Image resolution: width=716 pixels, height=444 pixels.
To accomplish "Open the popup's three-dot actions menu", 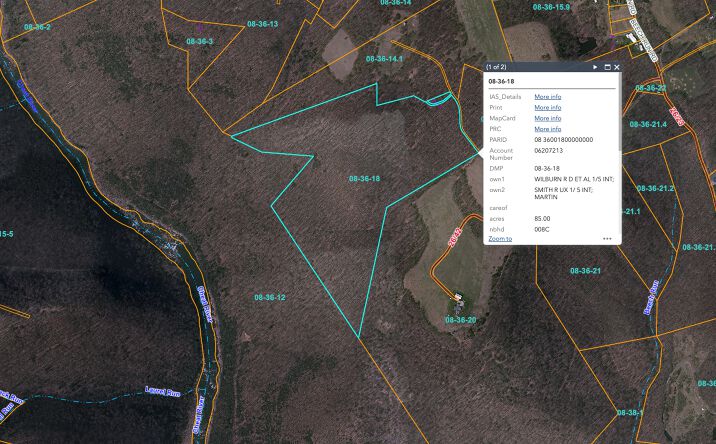I will (607, 238).
